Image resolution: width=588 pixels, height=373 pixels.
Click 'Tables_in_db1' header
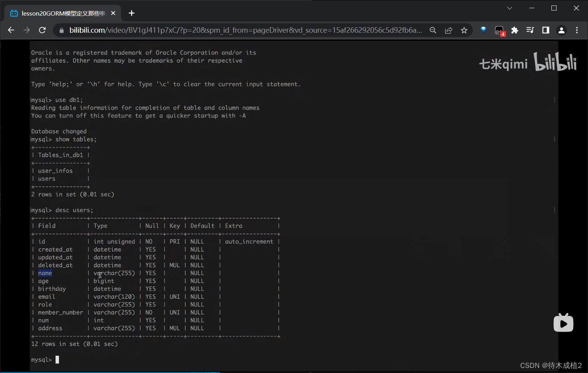[x=61, y=155]
